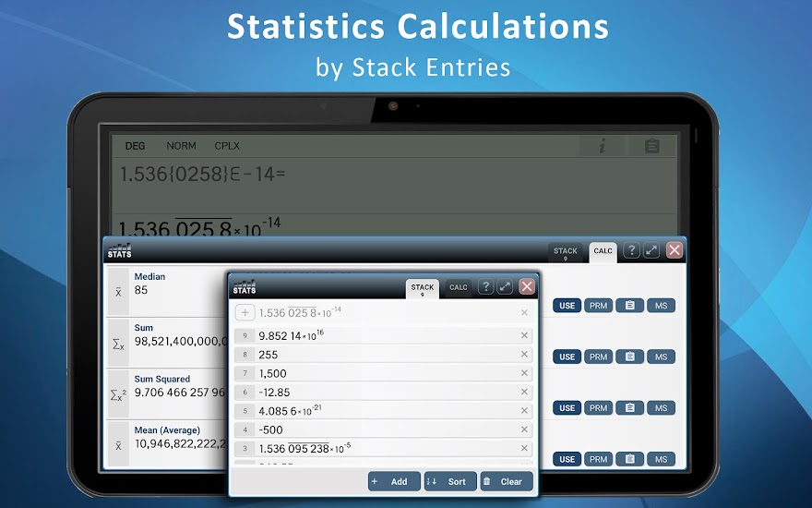This screenshot has height=508, width=812.
Task: Delete stack entry -12.85
Action: pos(524,392)
